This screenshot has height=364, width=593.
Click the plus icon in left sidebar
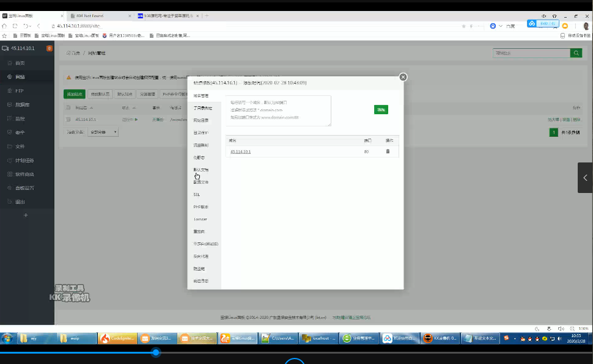click(x=26, y=216)
